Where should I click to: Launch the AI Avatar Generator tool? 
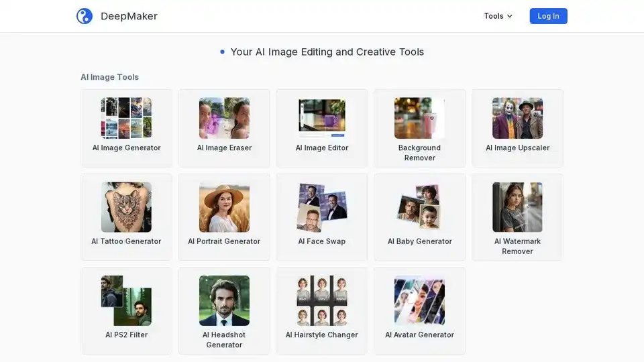pos(420,310)
